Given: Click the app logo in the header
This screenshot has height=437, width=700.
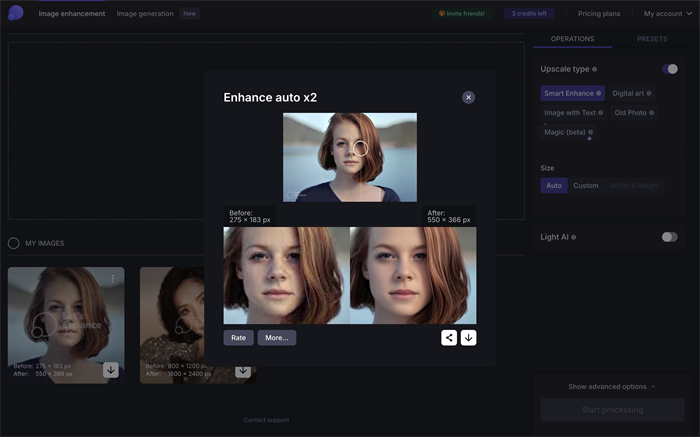Looking at the screenshot, I should tap(15, 13).
